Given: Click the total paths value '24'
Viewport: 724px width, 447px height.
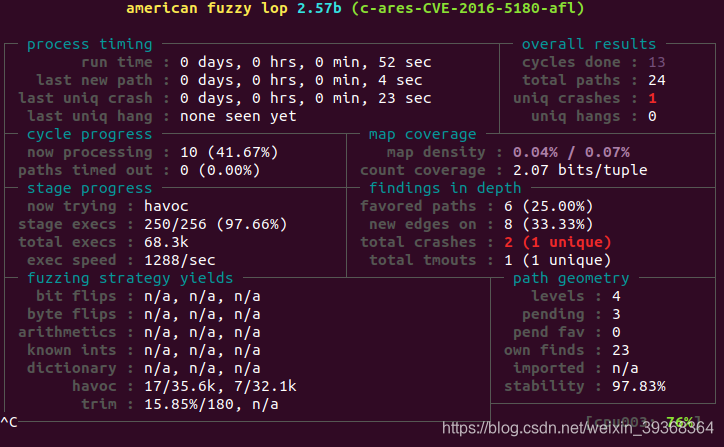Looking at the screenshot, I should (657, 80).
